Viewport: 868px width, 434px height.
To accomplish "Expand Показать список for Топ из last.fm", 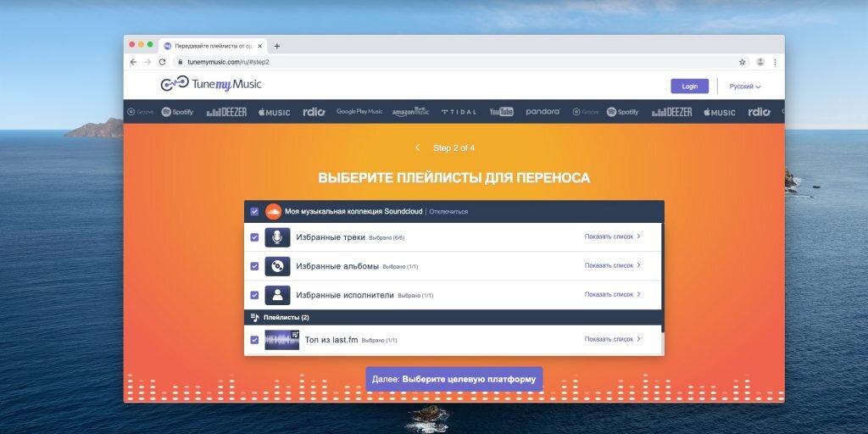I will (612, 339).
